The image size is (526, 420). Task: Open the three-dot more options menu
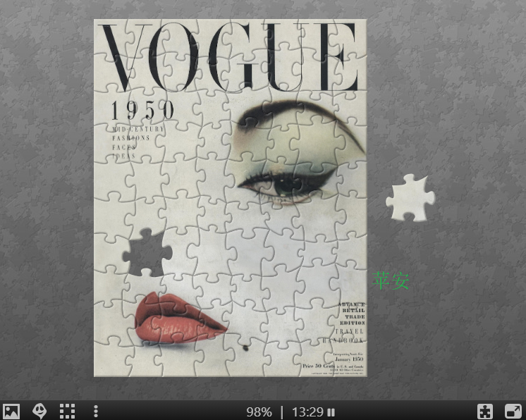(x=96, y=412)
